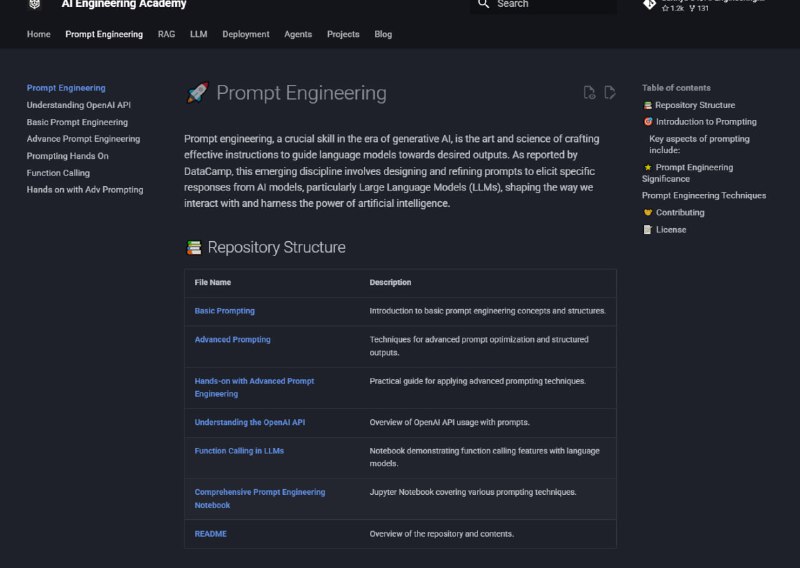Click the books icon beside Repository Structure heading
The height and width of the screenshot is (568, 800).
[x=194, y=247]
